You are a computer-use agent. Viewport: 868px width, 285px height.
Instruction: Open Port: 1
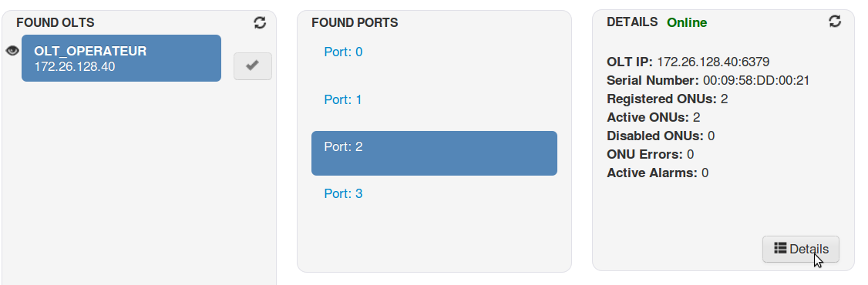[x=343, y=99]
